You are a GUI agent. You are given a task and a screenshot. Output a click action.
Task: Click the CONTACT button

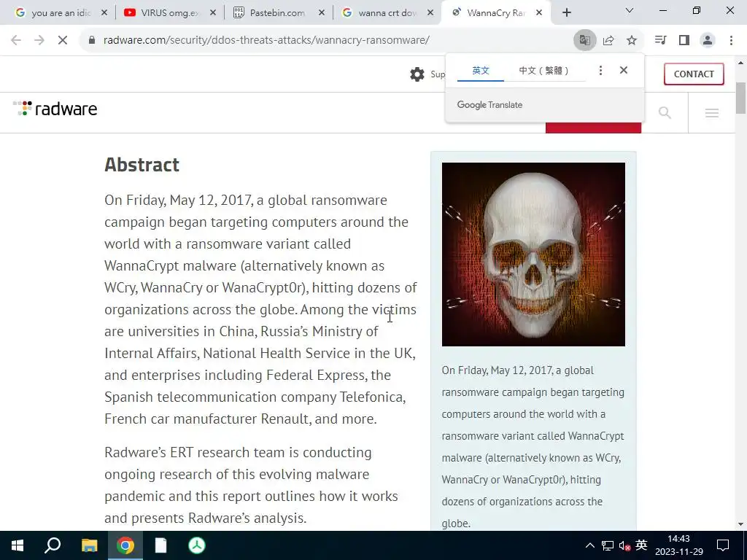[694, 74]
